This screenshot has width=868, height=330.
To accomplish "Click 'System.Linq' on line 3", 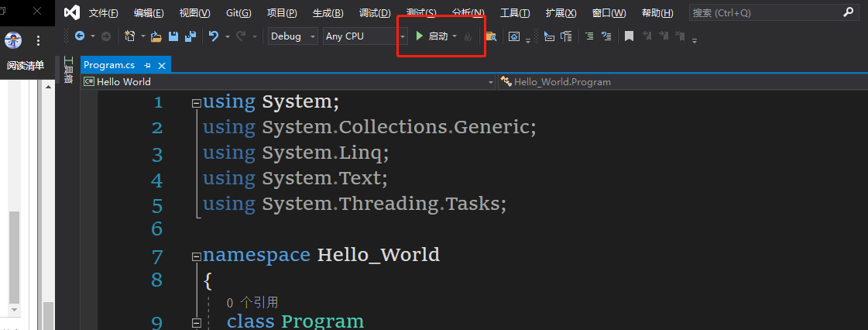I will point(322,153).
